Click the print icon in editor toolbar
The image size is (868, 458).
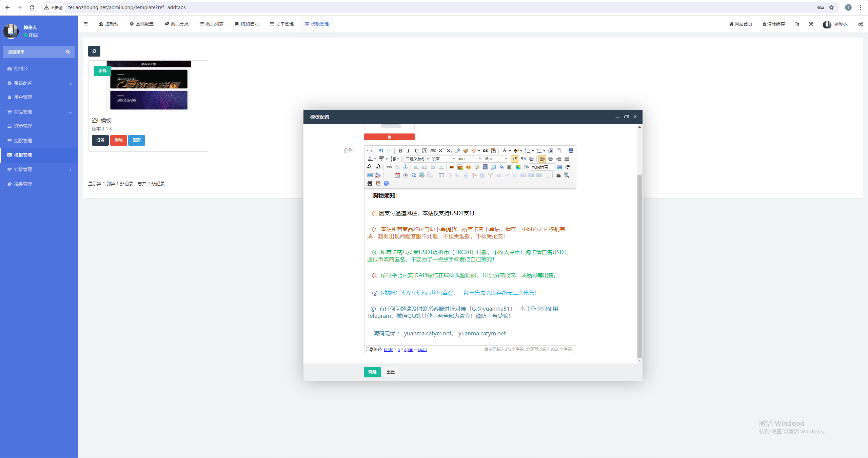[x=558, y=175]
